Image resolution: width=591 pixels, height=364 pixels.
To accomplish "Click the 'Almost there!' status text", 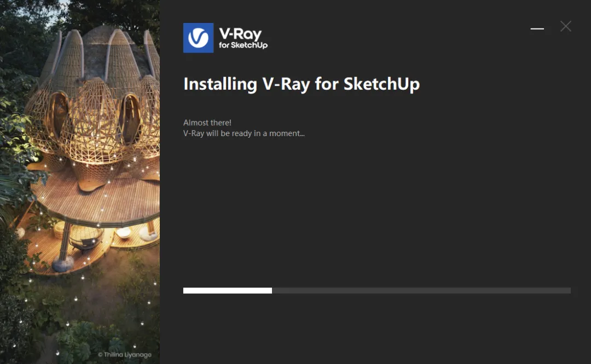I will click(x=207, y=122).
